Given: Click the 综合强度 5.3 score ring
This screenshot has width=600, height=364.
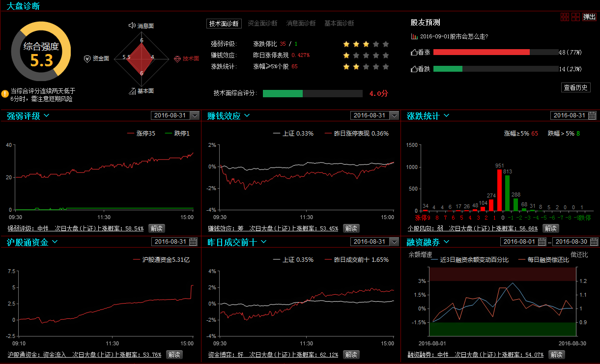Looking at the screenshot, I should 41,52.
